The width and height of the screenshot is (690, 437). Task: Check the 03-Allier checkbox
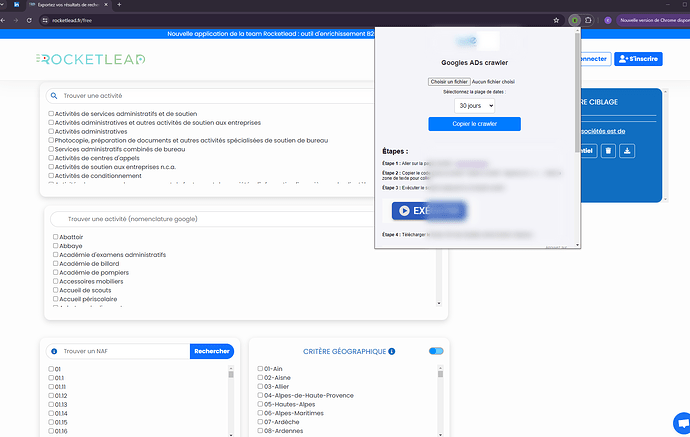pos(260,386)
